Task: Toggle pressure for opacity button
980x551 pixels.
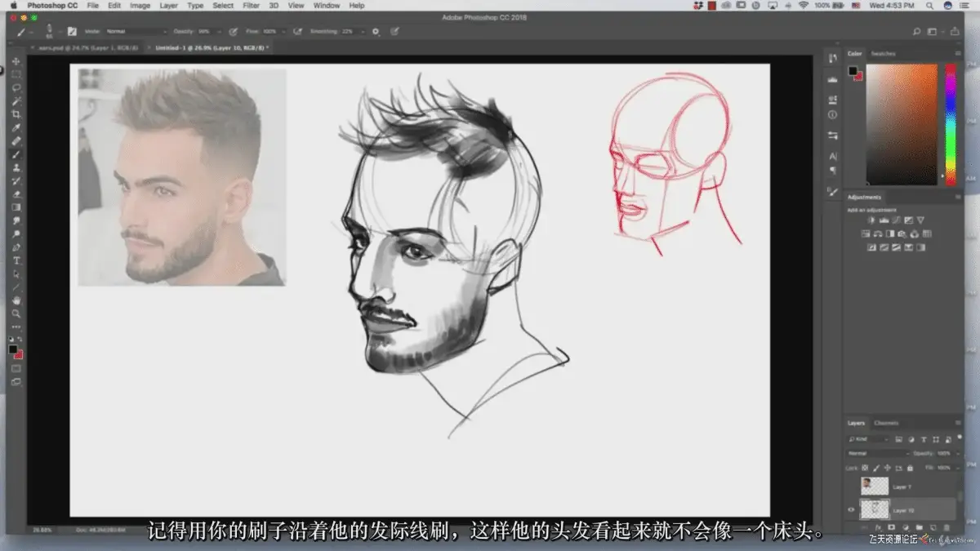Action: click(234, 32)
